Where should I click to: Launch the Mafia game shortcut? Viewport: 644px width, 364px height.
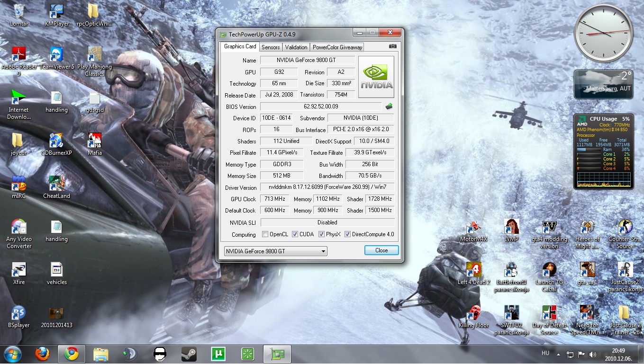tap(95, 144)
